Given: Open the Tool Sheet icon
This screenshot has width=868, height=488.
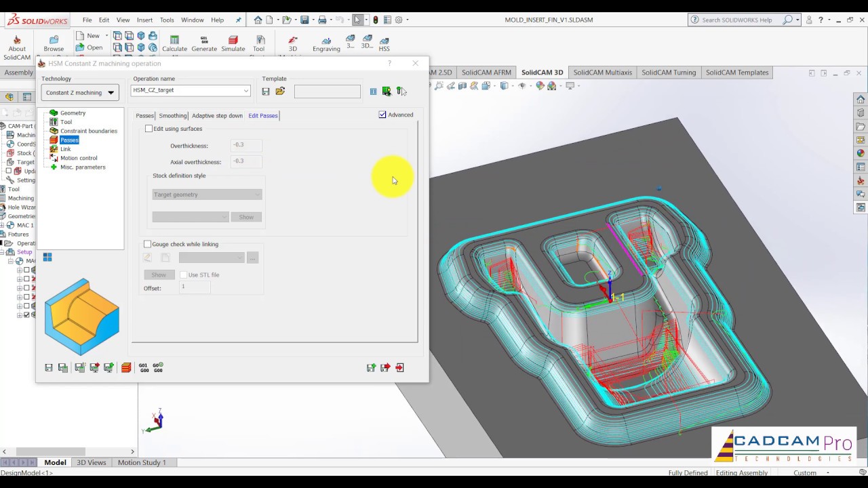Looking at the screenshot, I should coord(259,43).
